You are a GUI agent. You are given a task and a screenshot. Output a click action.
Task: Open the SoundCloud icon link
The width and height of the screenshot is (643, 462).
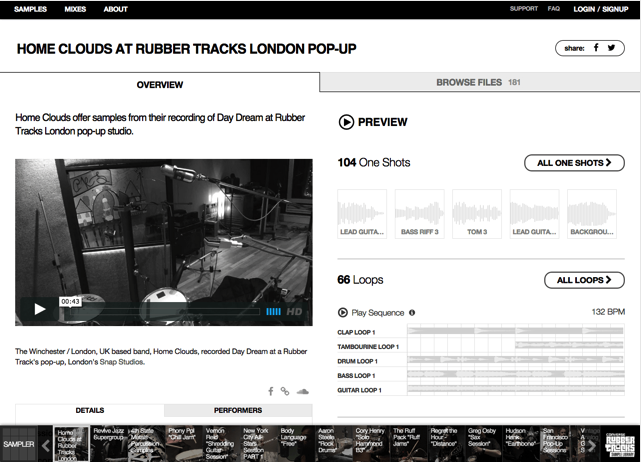303,391
